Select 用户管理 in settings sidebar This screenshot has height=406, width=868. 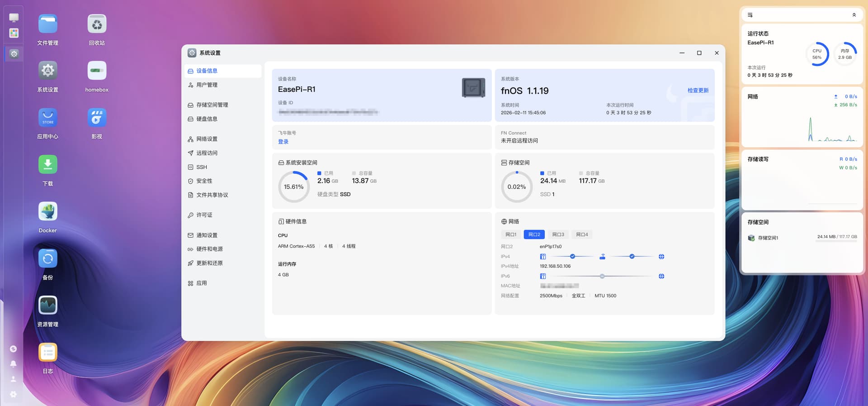pyautogui.click(x=207, y=85)
